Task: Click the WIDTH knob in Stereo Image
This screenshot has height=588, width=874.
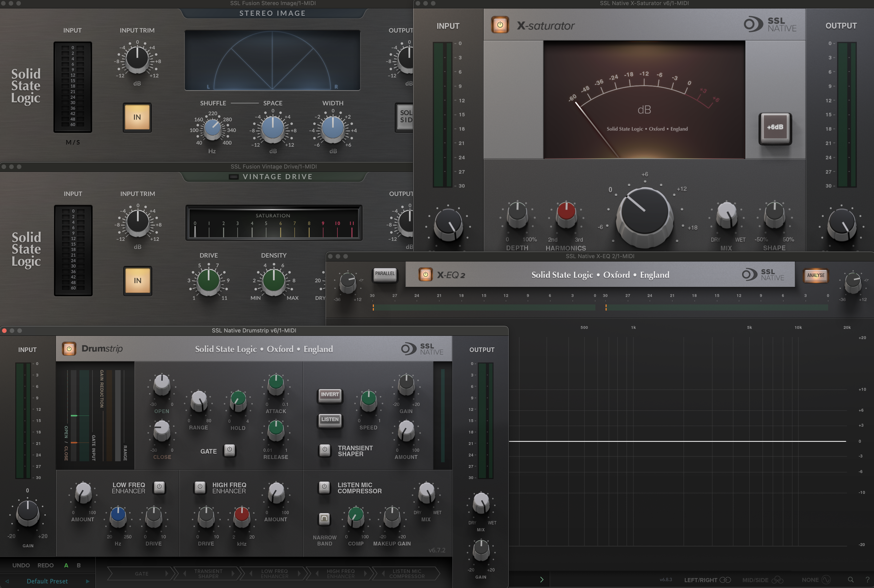Action: tap(333, 129)
